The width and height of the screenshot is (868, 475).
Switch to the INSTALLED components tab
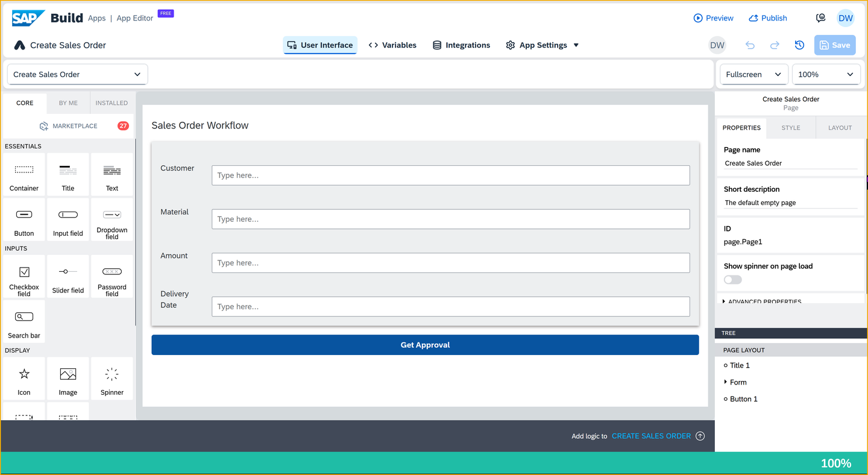[x=112, y=103]
